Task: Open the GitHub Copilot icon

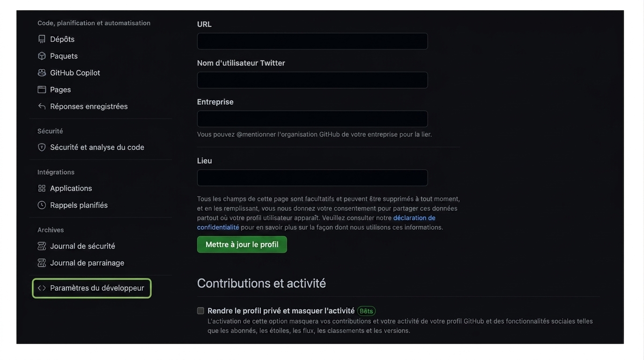Action: (42, 73)
